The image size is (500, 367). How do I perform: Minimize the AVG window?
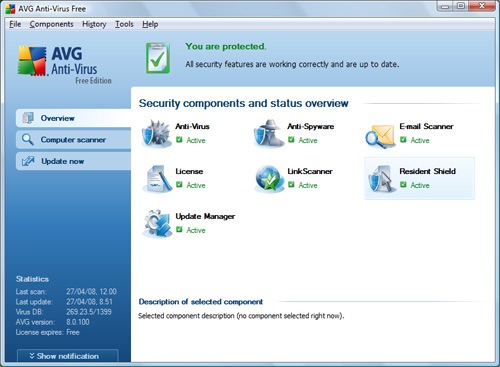click(x=445, y=6)
